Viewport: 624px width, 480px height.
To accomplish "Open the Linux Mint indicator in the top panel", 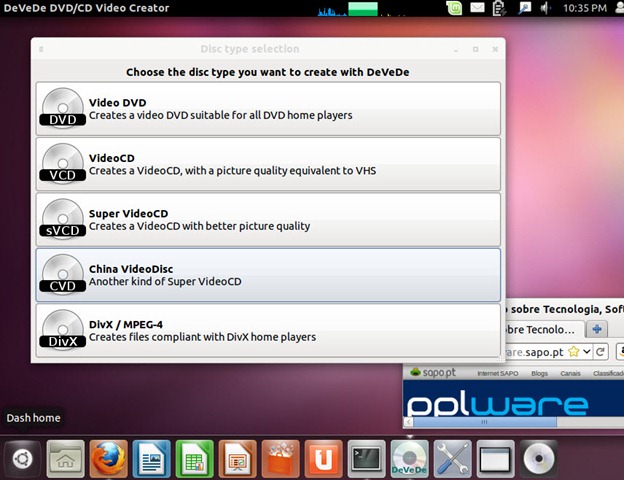I will click(x=454, y=8).
